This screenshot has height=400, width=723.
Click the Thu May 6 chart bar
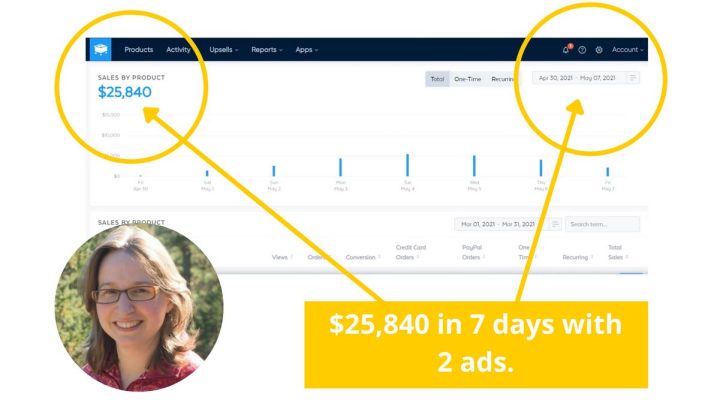tap(541, 168)
